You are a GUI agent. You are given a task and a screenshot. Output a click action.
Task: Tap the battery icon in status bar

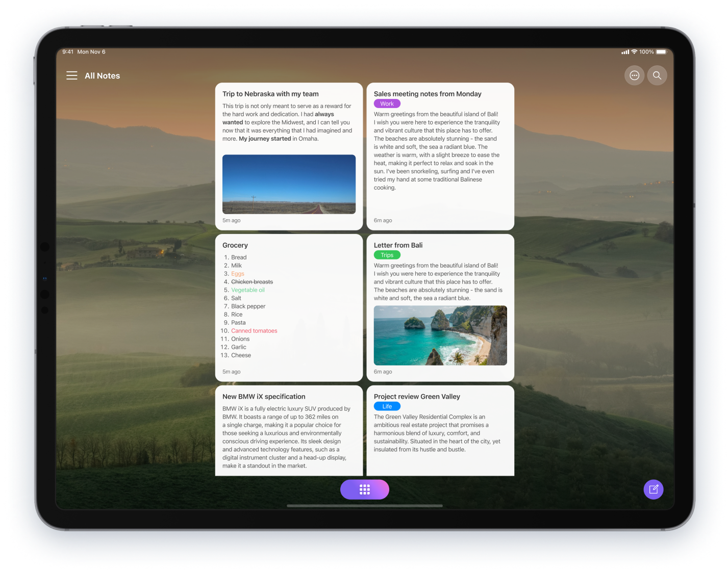point(661,52)
